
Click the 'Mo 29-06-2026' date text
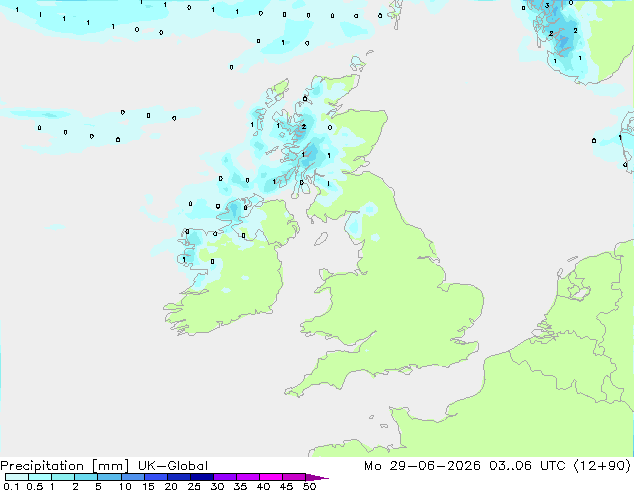422,466
